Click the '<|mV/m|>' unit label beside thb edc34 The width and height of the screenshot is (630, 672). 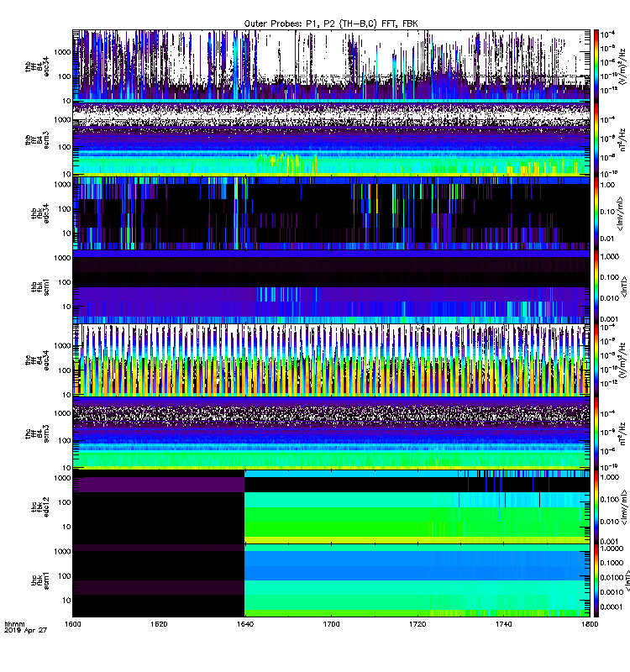pos(621,213)
